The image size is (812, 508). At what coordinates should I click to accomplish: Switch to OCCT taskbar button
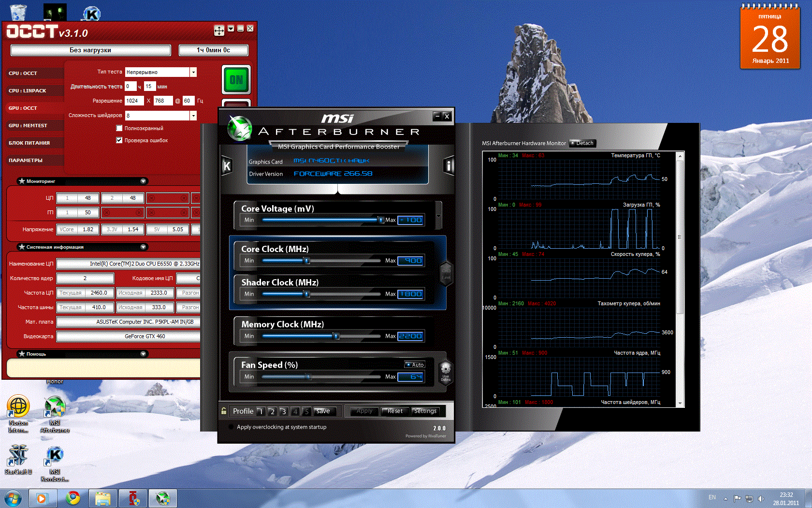click(133, 498)
